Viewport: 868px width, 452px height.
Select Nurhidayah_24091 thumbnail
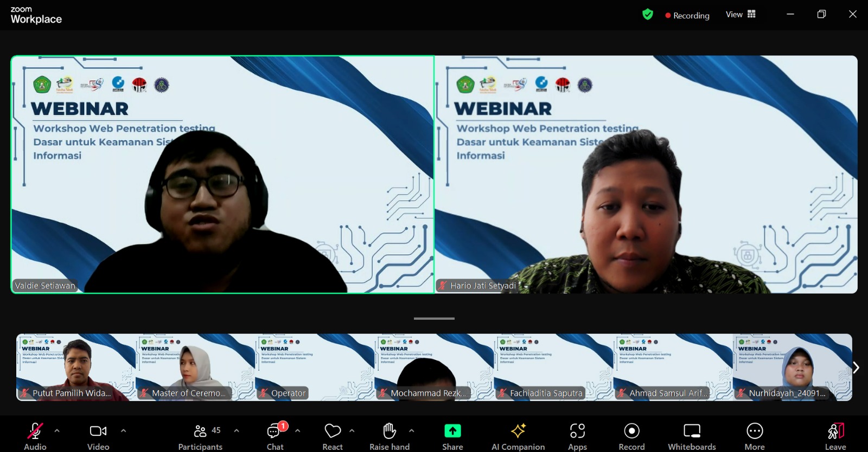[x=792, y=367]
